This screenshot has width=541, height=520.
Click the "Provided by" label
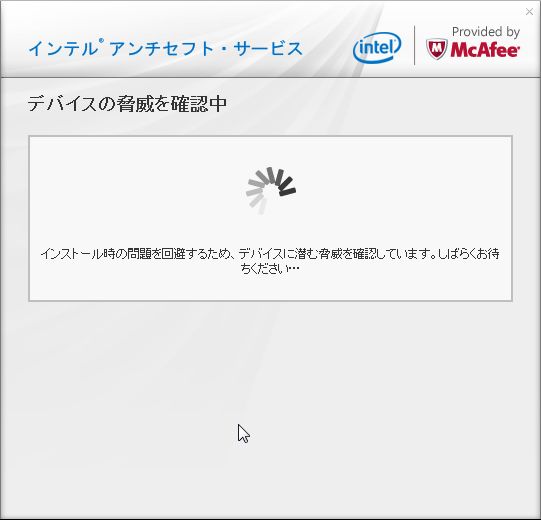point(486,32)
